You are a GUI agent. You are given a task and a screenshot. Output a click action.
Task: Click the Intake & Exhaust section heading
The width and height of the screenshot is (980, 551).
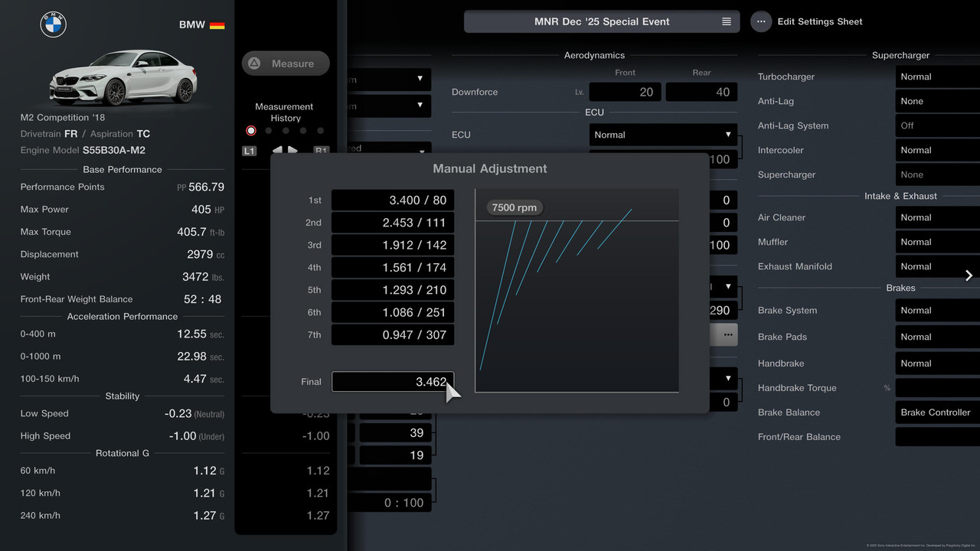[x=900, y=196]
